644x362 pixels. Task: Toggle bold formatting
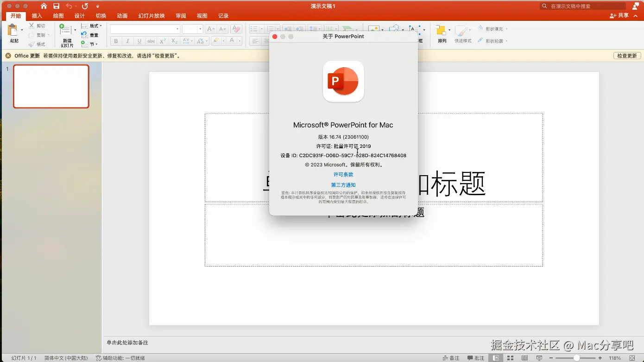click(116, 41)
